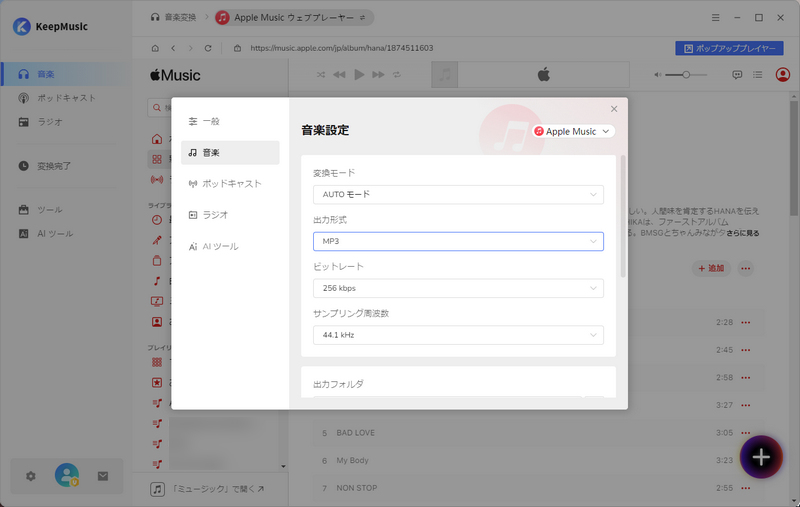Click the URL address field

coord(342,48)
